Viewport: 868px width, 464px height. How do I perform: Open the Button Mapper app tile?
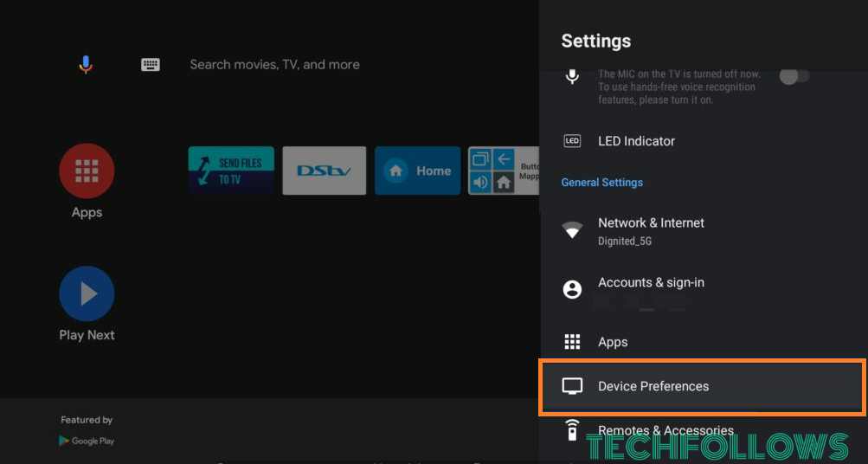(504, 171)
